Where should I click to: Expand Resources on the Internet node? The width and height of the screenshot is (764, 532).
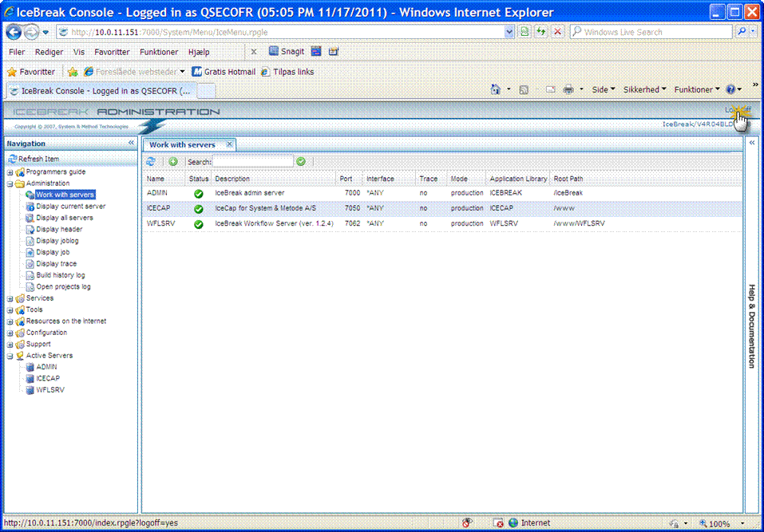(10, 321)
